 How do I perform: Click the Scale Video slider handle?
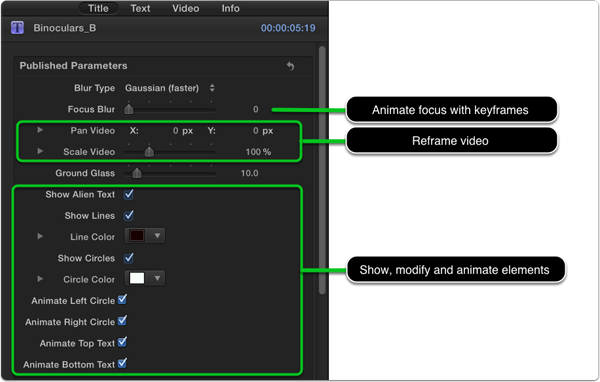149,152
